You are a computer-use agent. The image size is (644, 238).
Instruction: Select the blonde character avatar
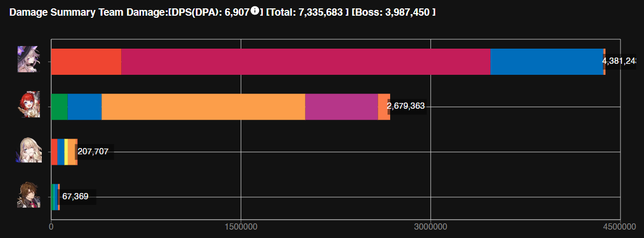29,150
